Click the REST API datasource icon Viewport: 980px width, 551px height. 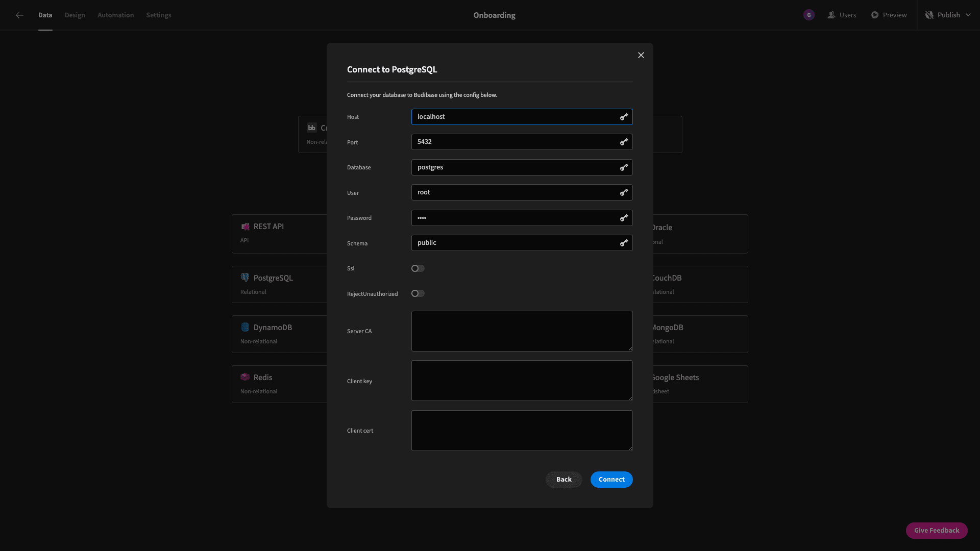pos(245,227)
